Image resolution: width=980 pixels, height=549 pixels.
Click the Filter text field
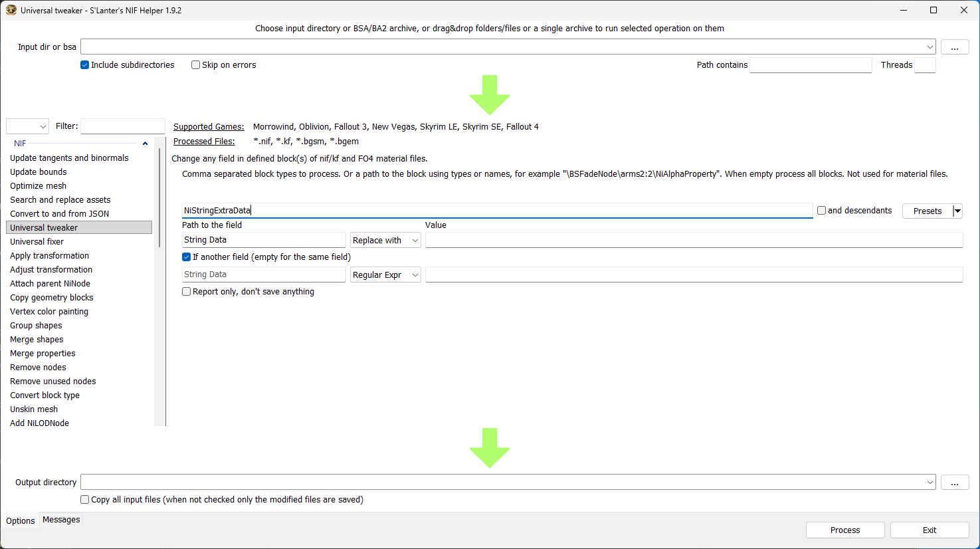coord(123,126)
